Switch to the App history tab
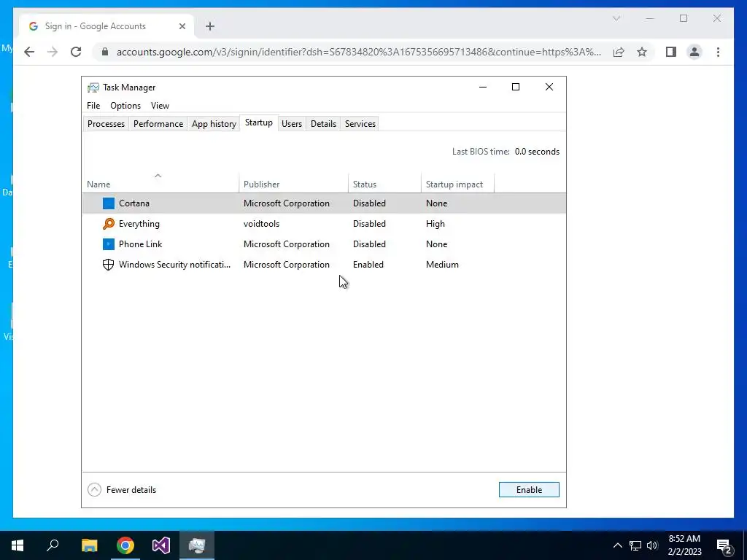This screenshot has height=560, width=747. [214, 124]
